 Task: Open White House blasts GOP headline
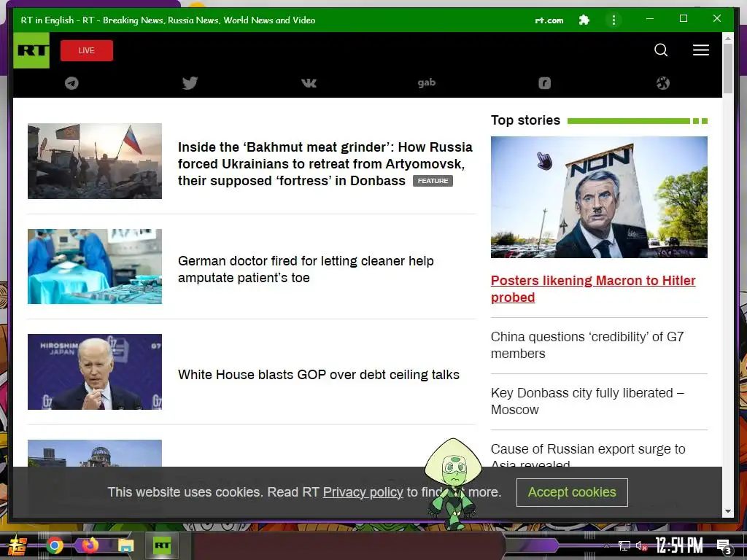[319, 375]
